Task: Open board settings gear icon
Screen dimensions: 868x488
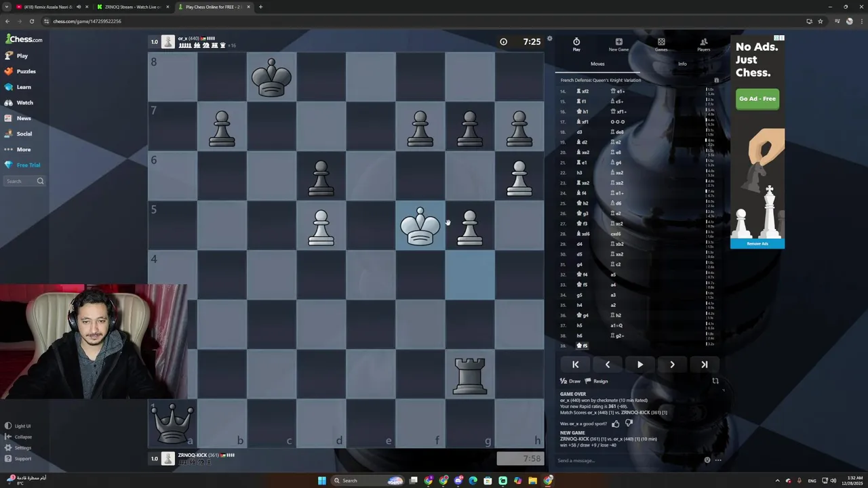Action: pos(550,39)
